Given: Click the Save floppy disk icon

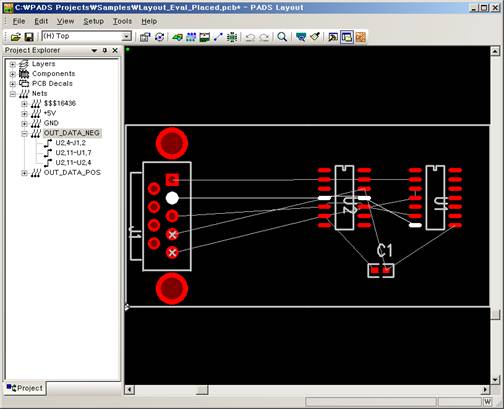Looking at the screenshot, I should 29,37.
